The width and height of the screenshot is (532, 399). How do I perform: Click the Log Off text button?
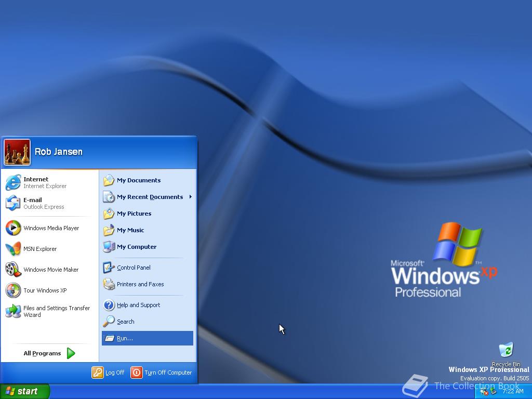point(115,373)
